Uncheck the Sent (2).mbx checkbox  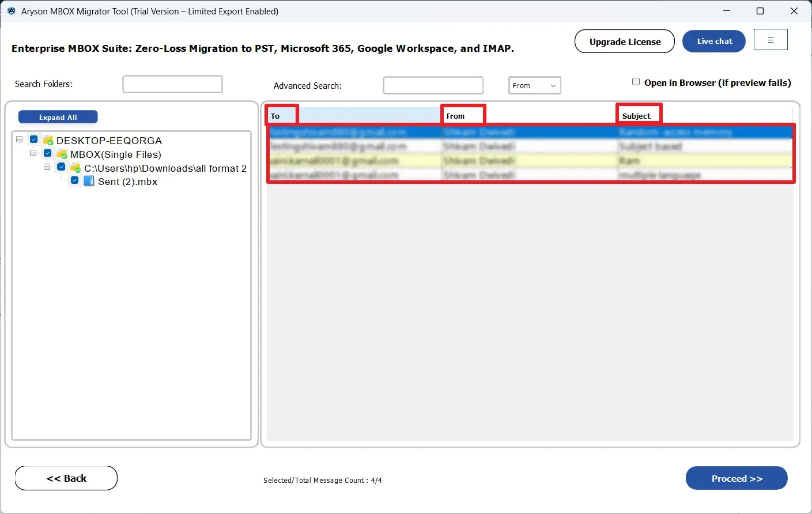pyautogui.click(x=75, y=180)
